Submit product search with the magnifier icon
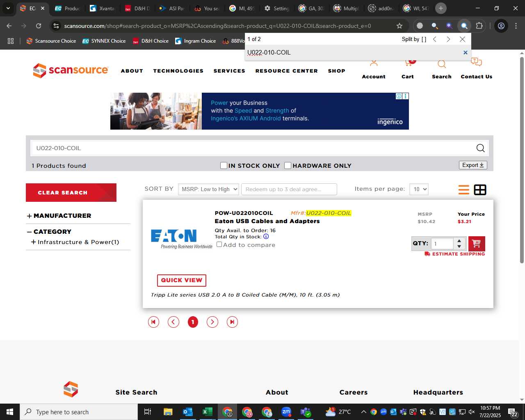Viewport: 525px width, 420px height. pyautogui.click(x=480, y=148)
